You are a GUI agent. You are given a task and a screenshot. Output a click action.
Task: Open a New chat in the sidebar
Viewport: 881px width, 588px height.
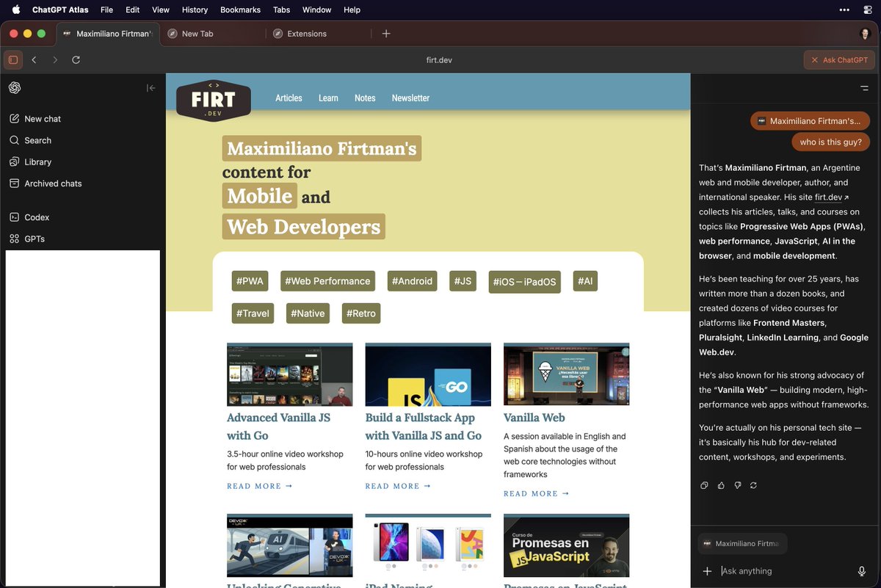43,118
